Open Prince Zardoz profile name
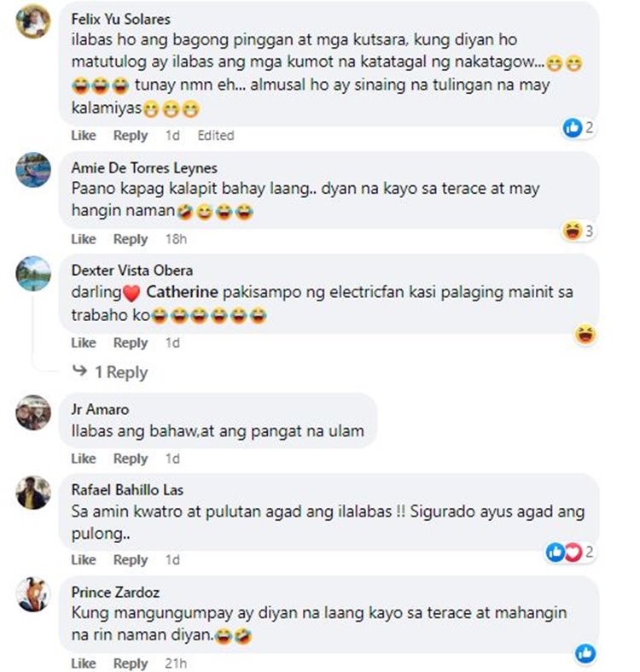Viewport: 640px width, 672px height. coord(115,593)
